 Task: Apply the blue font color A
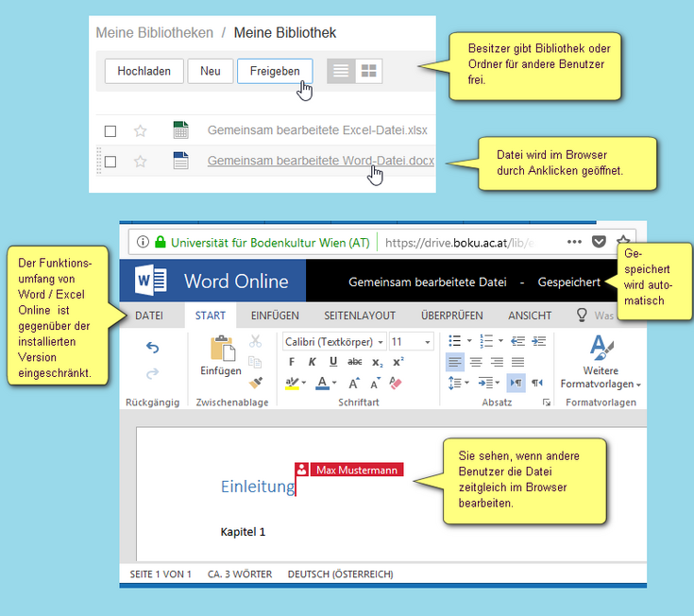click(x=322, y=383)
